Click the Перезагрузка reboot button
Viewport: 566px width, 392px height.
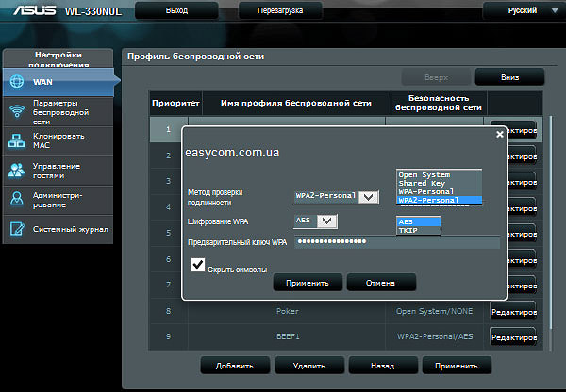(x=280, y=10)
